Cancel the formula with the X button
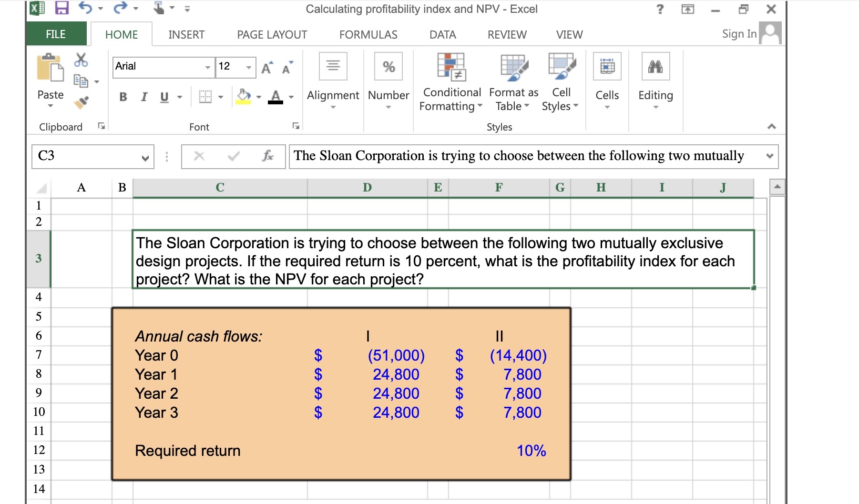 (200, 156)
